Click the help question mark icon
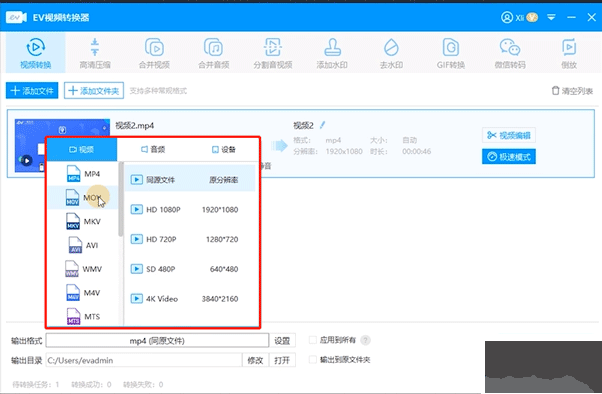 366,340
